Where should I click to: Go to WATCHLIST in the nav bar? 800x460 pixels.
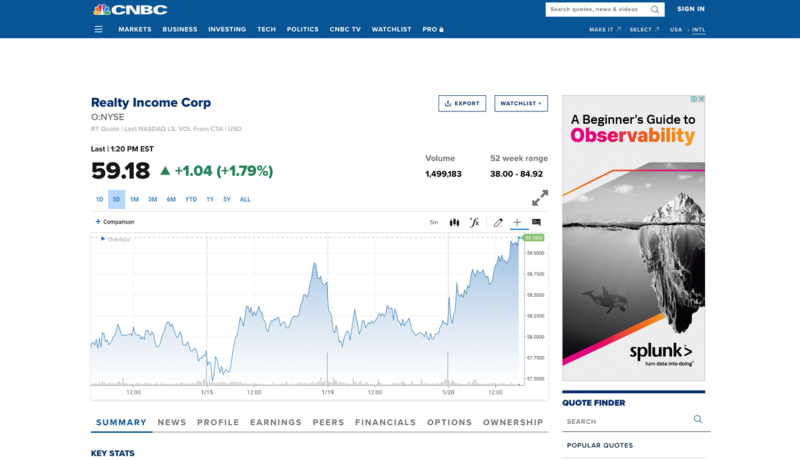click(391, 30)
